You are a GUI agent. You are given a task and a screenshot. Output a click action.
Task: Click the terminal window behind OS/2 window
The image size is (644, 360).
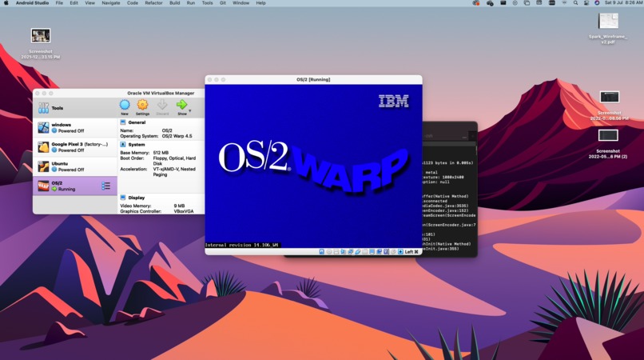(450, 190)
